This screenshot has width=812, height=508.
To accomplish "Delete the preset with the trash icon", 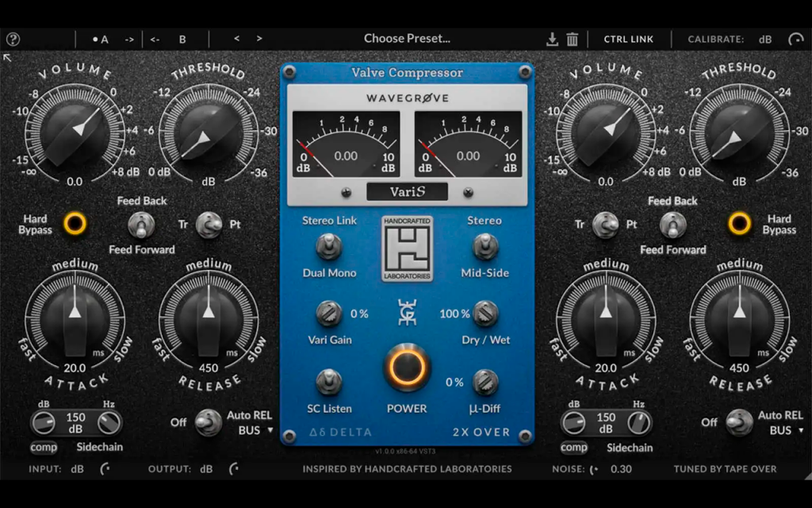I will pyautogui.click(x=573, y=40).
